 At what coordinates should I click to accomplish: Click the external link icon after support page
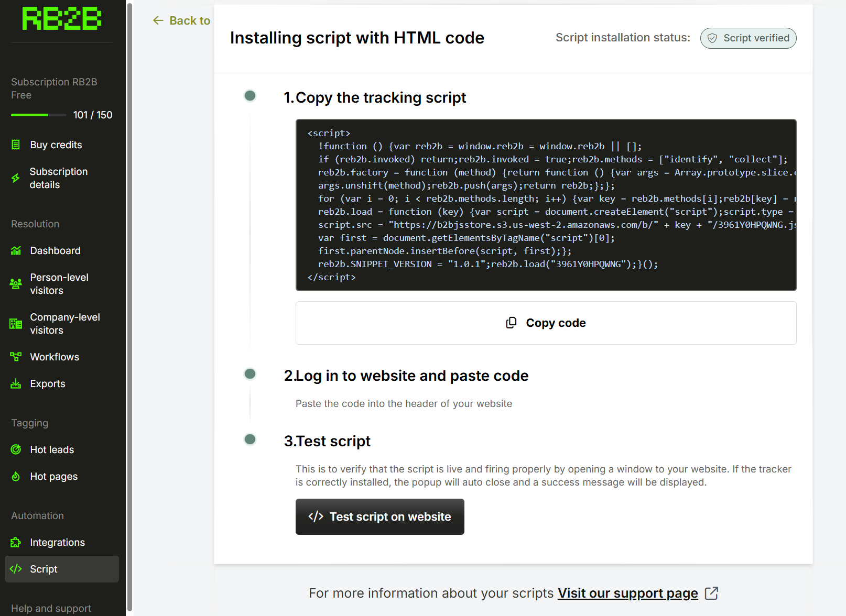(711, 593)
